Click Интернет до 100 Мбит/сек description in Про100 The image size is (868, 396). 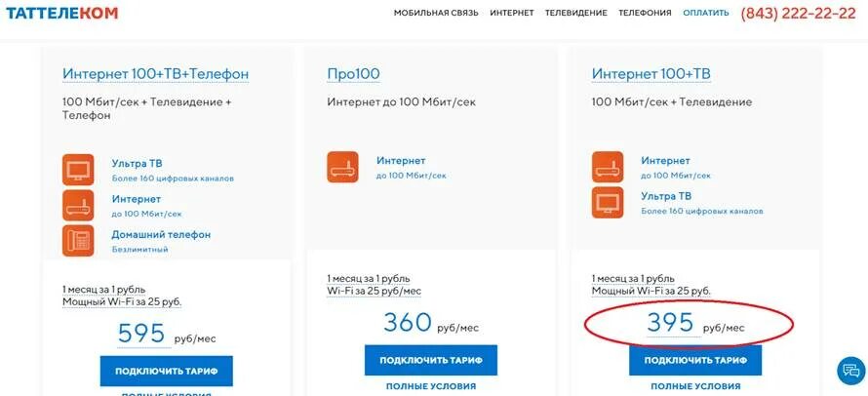click(401, 102)
